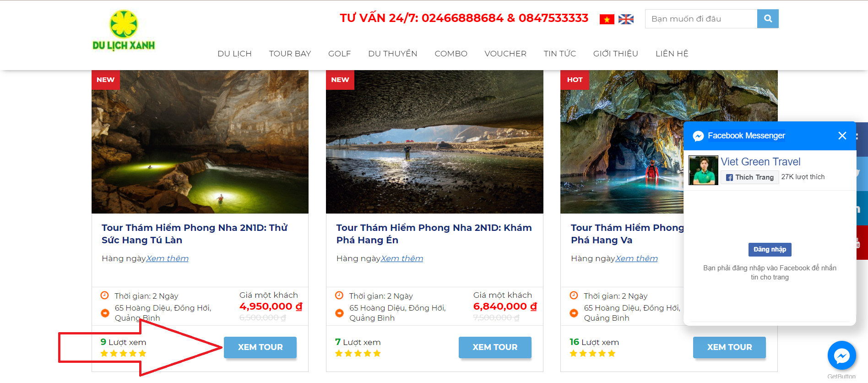
Task: Click the Đăng nhập button
Action: click(770, 249)
